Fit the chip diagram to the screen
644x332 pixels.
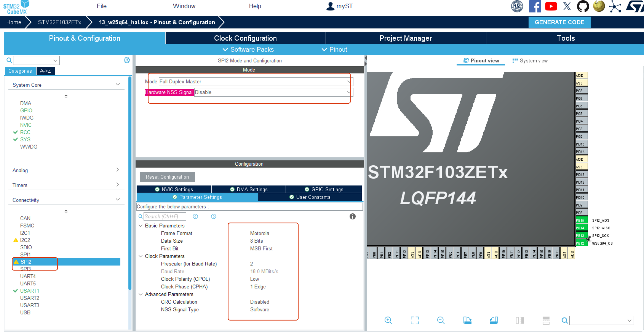coord(415,320)
